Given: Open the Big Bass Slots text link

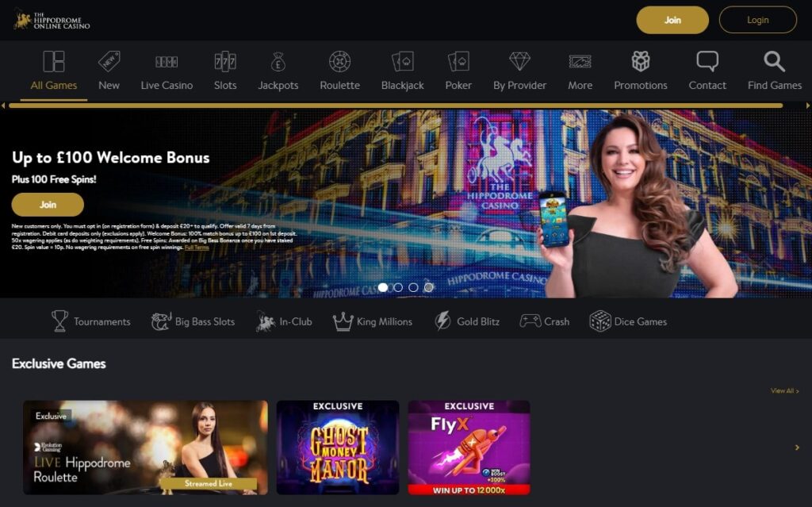Looking at the screenshot, I should [x=205, y=322].
